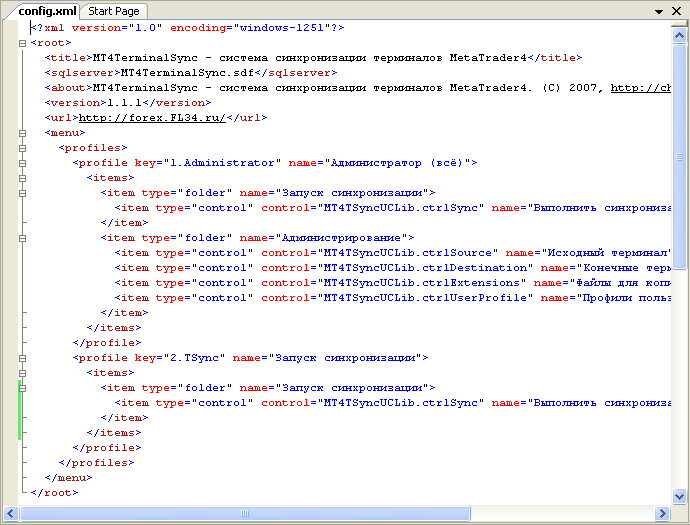Close the config.xml document with X
Viewport: 690px width, 525px height.
tap(677, 11)
